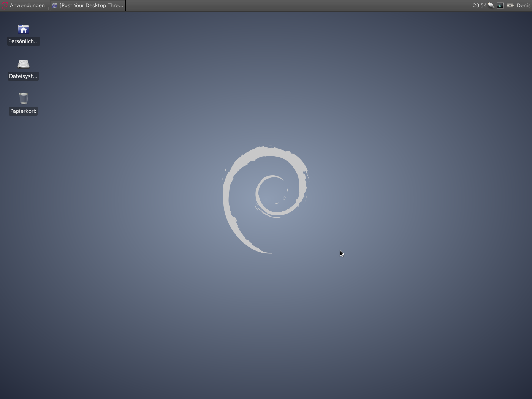Select the Papierkorb trash icon
The height and width of the screenshot is (399, 532).
pyautogui.click(x=24, y=98)
